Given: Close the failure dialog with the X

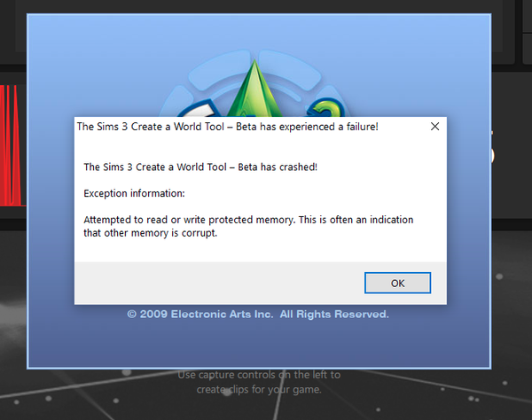Looking at the screenshot, I should point(434,127).
